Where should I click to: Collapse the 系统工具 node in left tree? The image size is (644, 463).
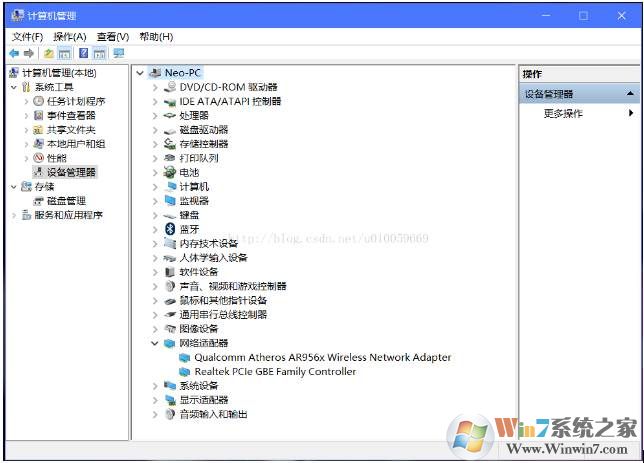click(14, 87)
